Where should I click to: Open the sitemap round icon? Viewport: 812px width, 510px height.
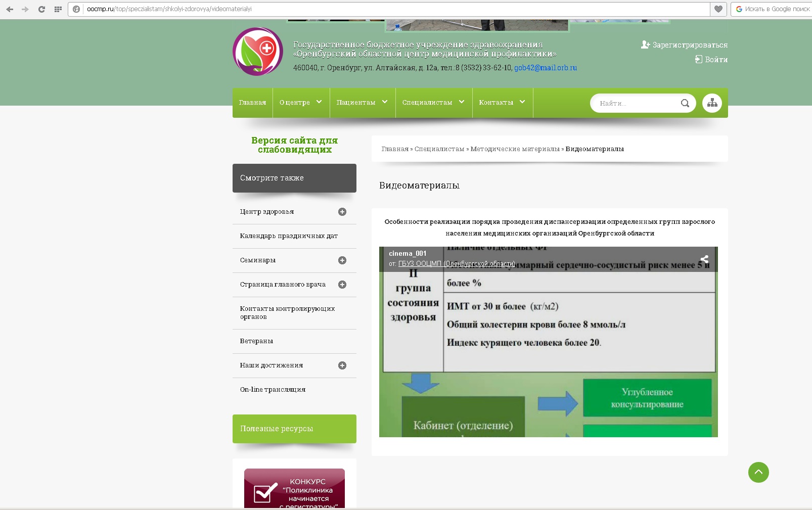point(712,103)
